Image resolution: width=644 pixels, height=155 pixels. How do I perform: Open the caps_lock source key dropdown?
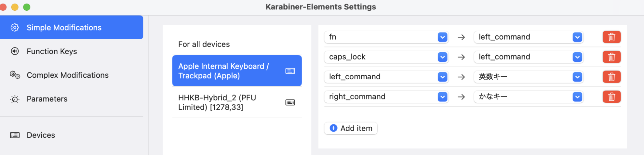pyautogui.click(x=386, y=57)
